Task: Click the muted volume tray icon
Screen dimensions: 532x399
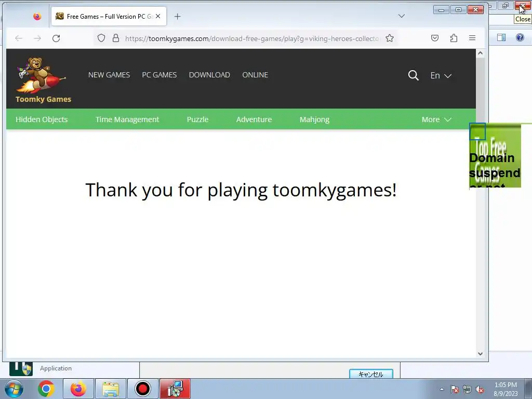Action: pos(480,389)
